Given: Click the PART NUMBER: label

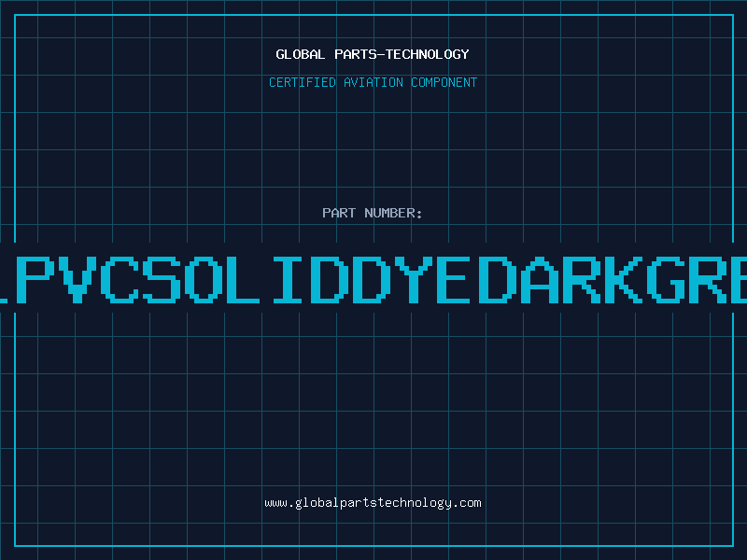Looking at the screenshot, I should (x=373, y=213).
